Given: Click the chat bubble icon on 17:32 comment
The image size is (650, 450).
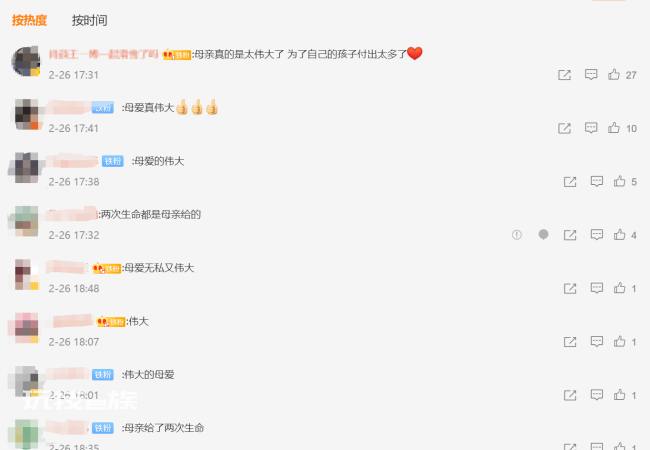Looking at the screenshot, I should coord(543,235).
